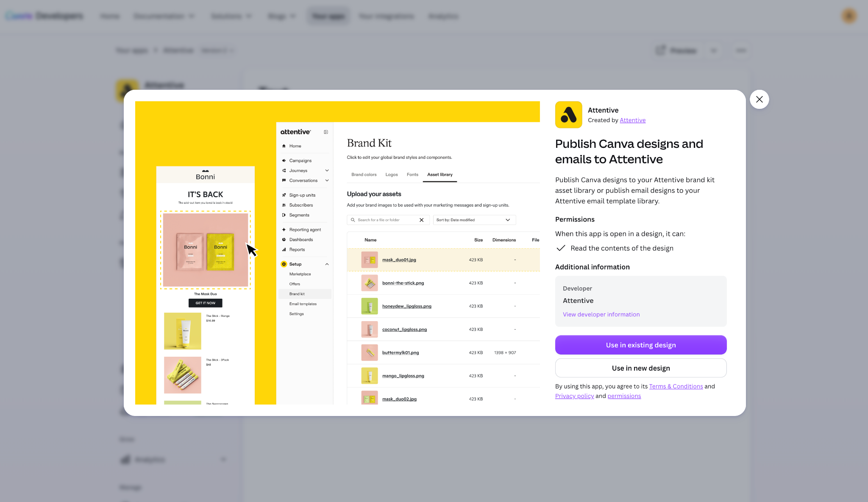Collapse the Setup section chevron
This screenshot has width=868, height=502.
(x=327, y=264)
